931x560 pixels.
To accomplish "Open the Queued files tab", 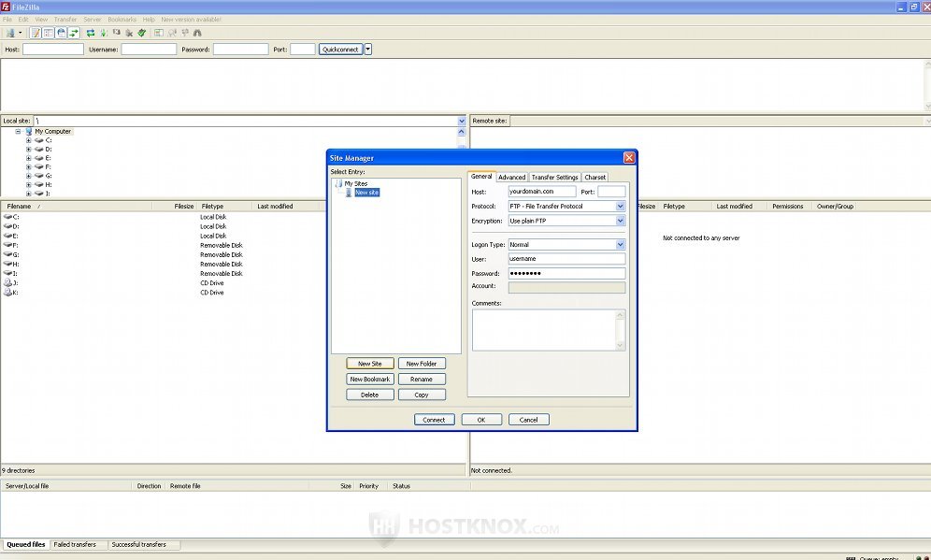I will [x=25, y=544].
